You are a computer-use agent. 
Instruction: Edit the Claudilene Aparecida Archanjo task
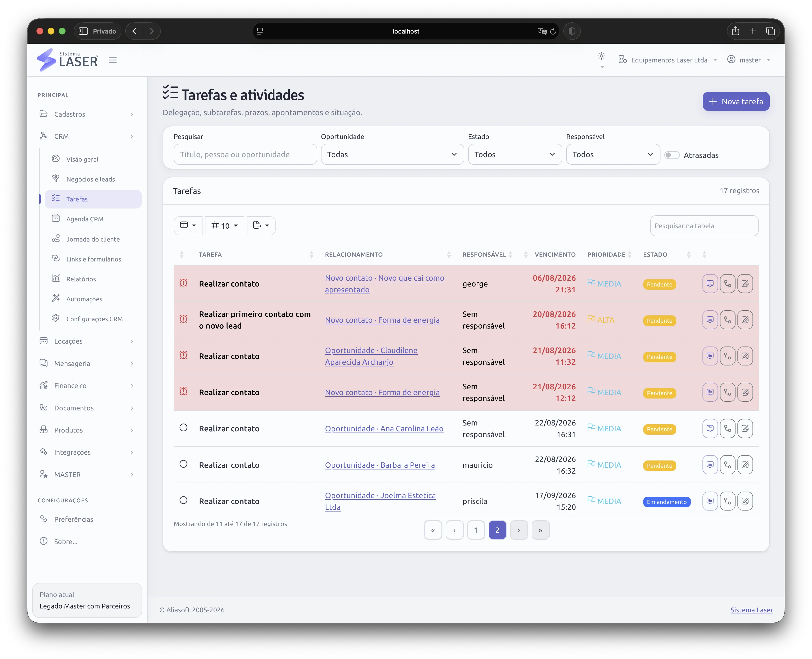pyautogui.click(x=745, y=356)
